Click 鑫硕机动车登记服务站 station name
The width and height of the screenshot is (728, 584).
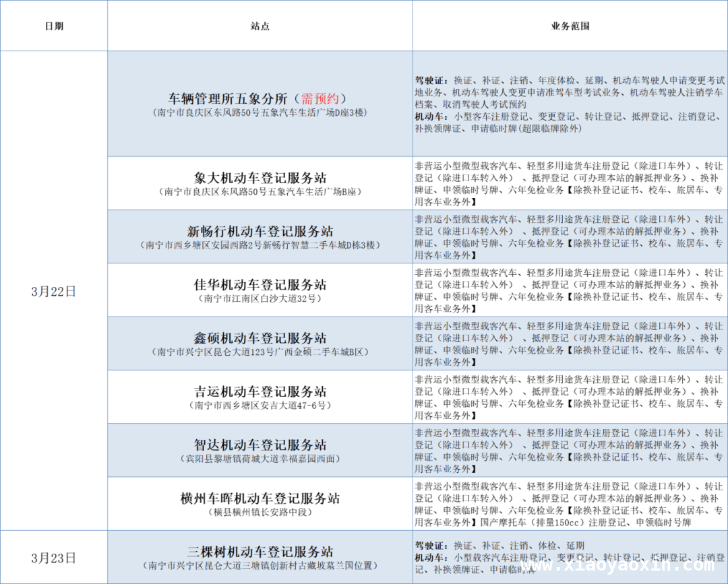(260, 337)
